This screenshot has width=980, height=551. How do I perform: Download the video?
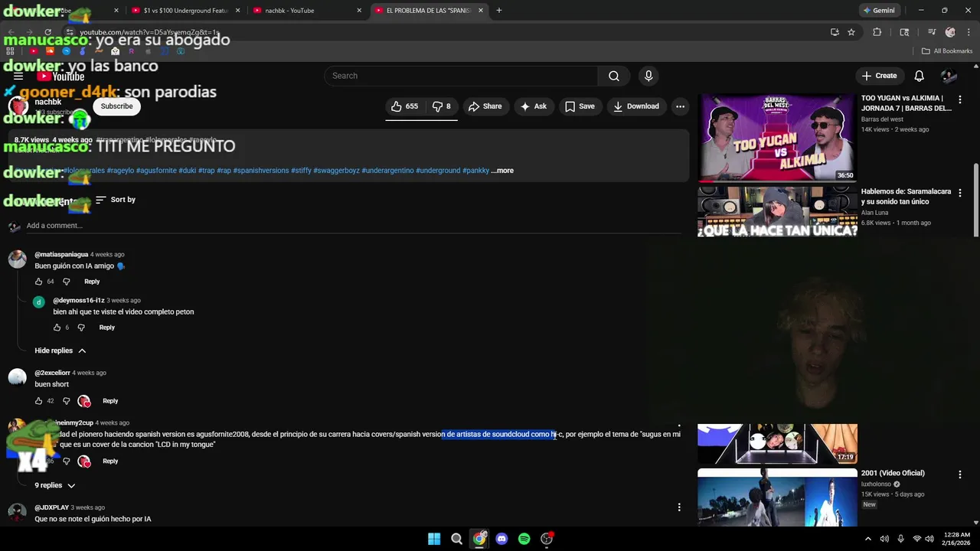(635, 106)
